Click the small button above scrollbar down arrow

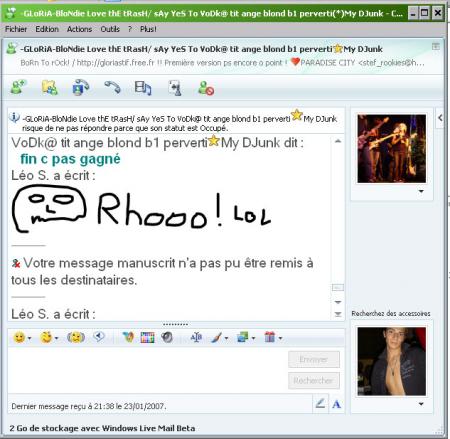(x=338, y=287)
